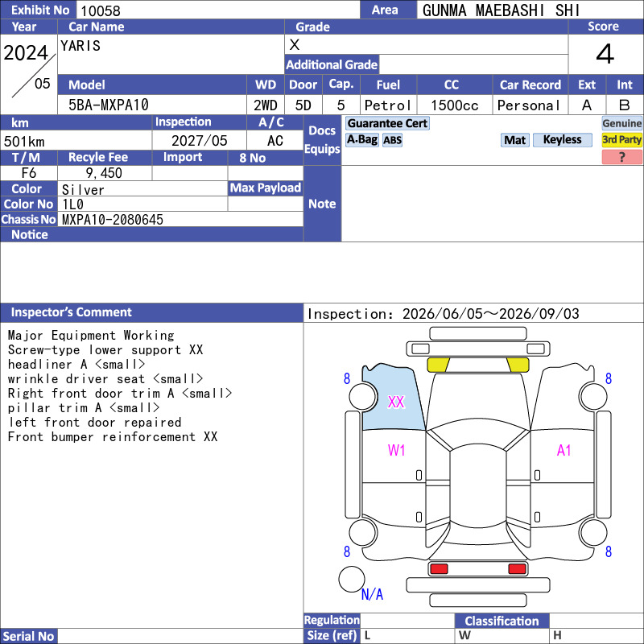Viewport: 644px width, 644px height.
Task: Click comment Front bumper reinforcement XX
Action: [113, 436]
